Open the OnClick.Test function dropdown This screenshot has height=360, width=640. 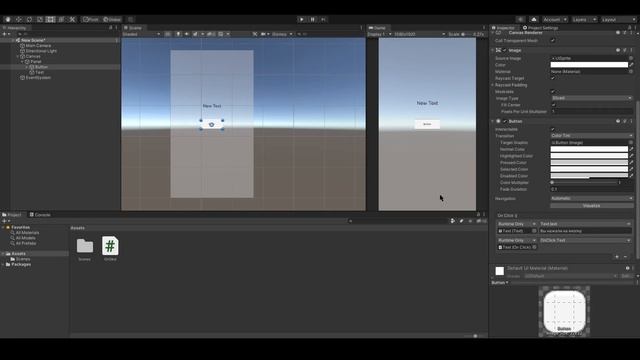[584, 240]
